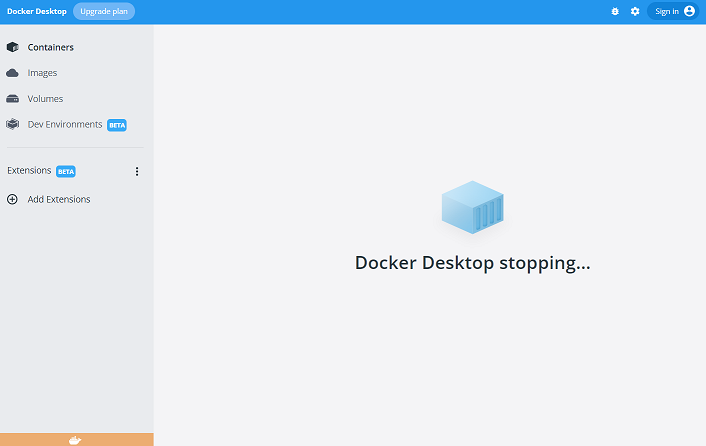
Task: Click the user avatar icon in Sign in
Action: [x=689, y=11]
